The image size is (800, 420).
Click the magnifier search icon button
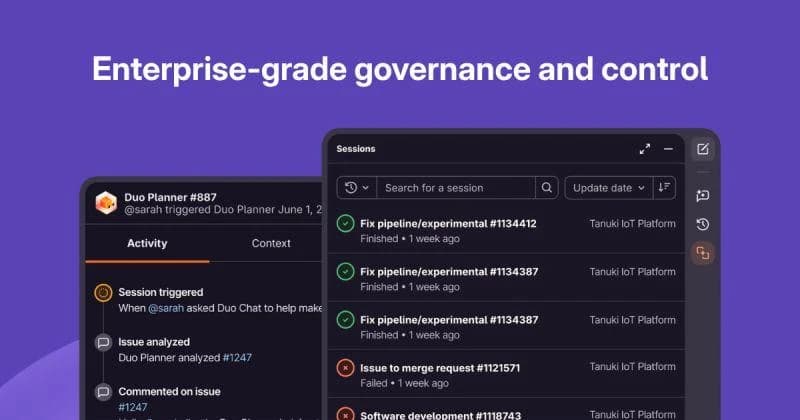pyautogui.click(x=546, y=188)
